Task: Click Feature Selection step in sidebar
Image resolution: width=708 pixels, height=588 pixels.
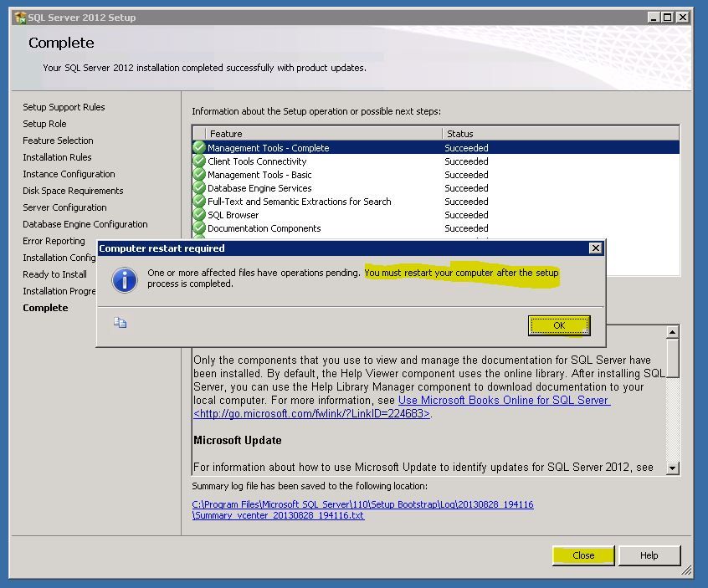Action: click(58, 141)
